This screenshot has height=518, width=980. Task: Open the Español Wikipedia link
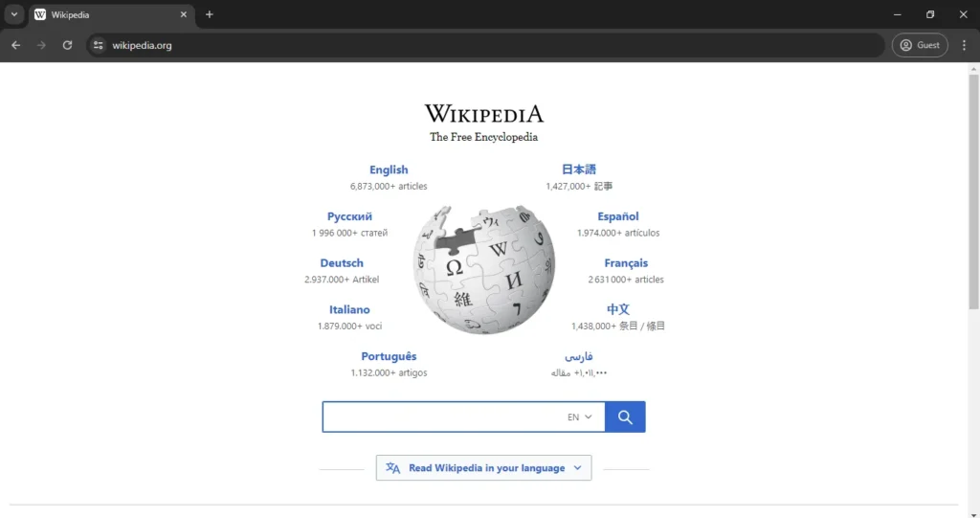[618, 216]
